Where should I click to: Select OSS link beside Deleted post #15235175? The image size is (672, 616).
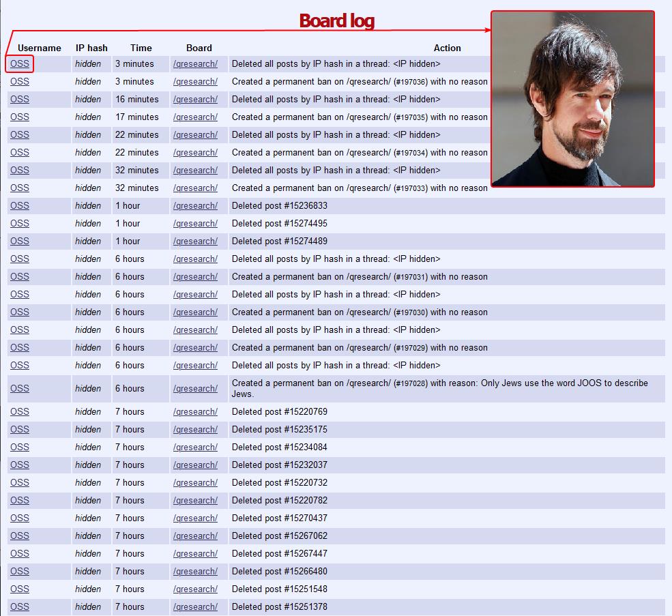[x=20, y=429]
